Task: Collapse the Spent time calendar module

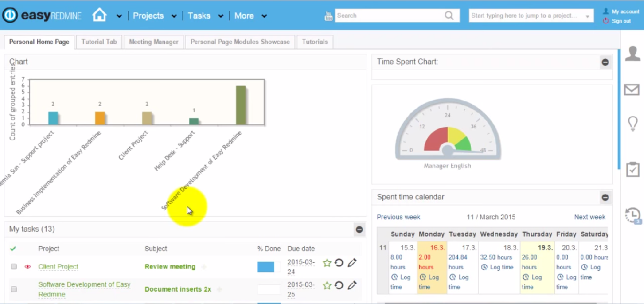Action: pos(605,197)
